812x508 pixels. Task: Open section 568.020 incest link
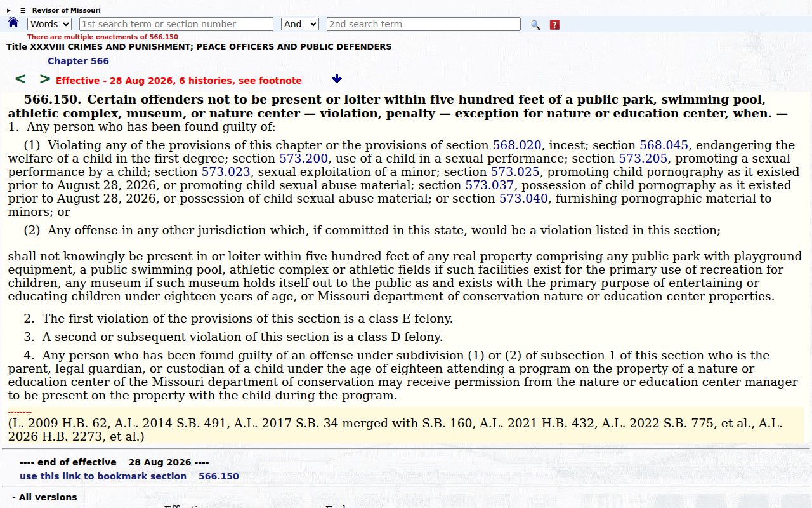click(x=517, y=145)
